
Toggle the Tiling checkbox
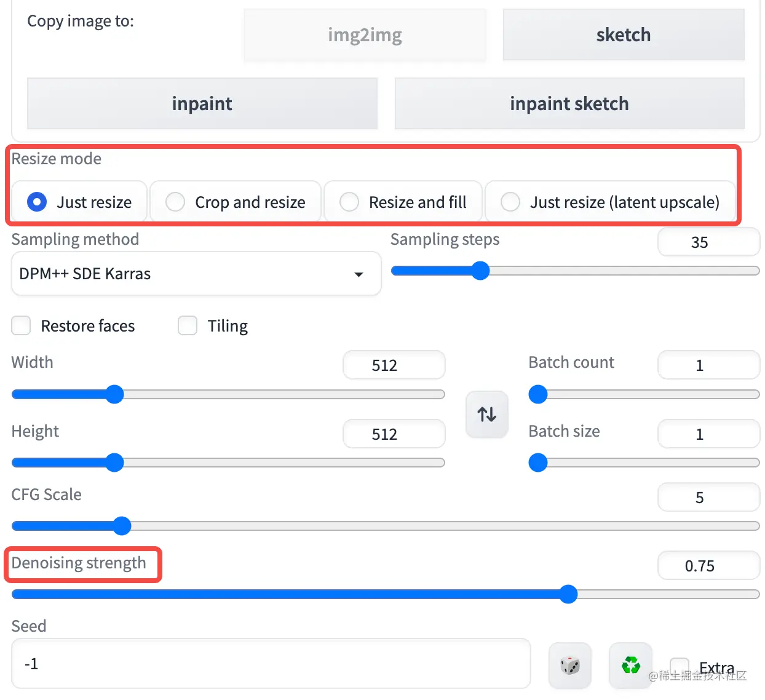click(x=188, y=325)
